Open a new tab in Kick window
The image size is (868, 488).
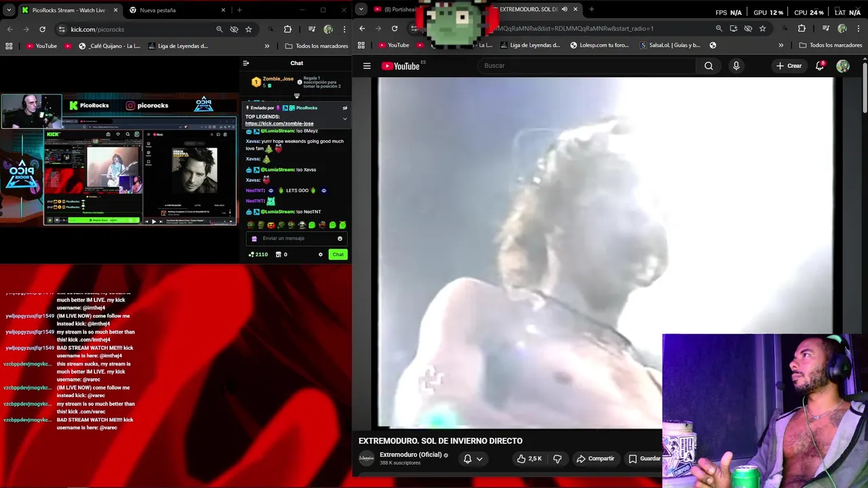point(239,10)
